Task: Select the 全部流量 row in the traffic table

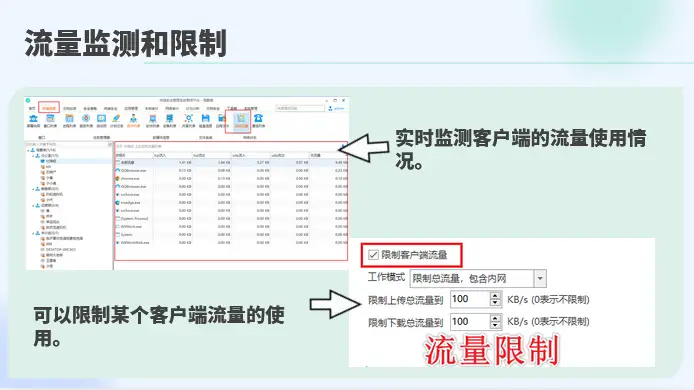Action: pyautogui.click(x=231, y=162)
